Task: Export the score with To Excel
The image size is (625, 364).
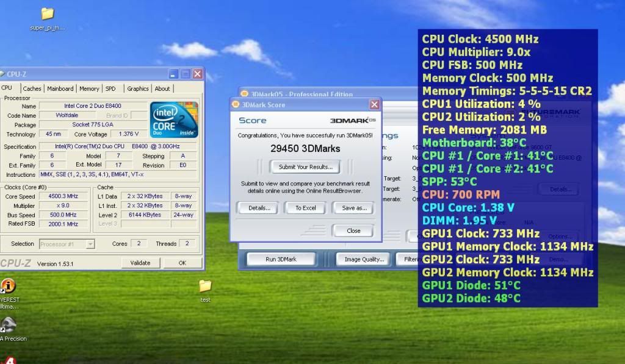Action: coord(306,208)
